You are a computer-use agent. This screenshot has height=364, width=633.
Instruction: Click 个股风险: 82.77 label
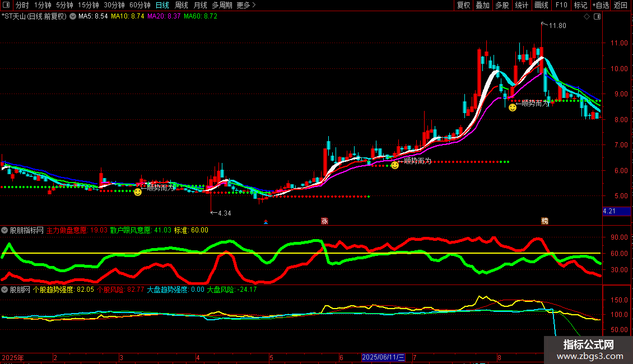pyautogui.click(x=120, y=290)
